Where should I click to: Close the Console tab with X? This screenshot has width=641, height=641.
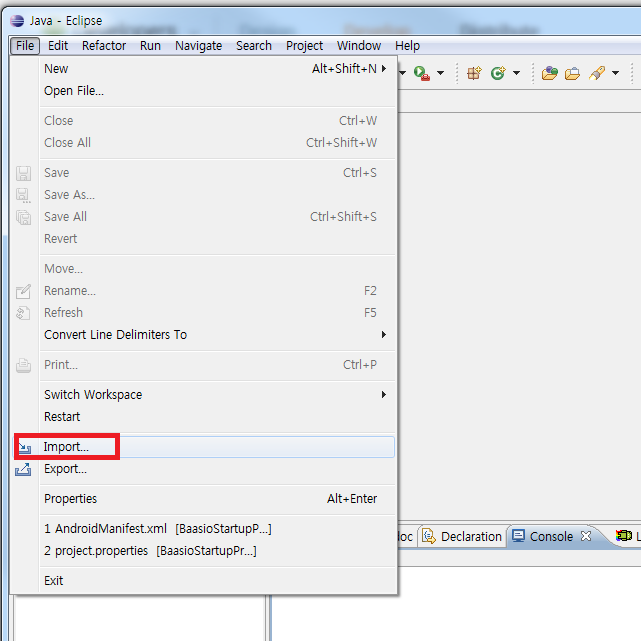coord(586,536)
